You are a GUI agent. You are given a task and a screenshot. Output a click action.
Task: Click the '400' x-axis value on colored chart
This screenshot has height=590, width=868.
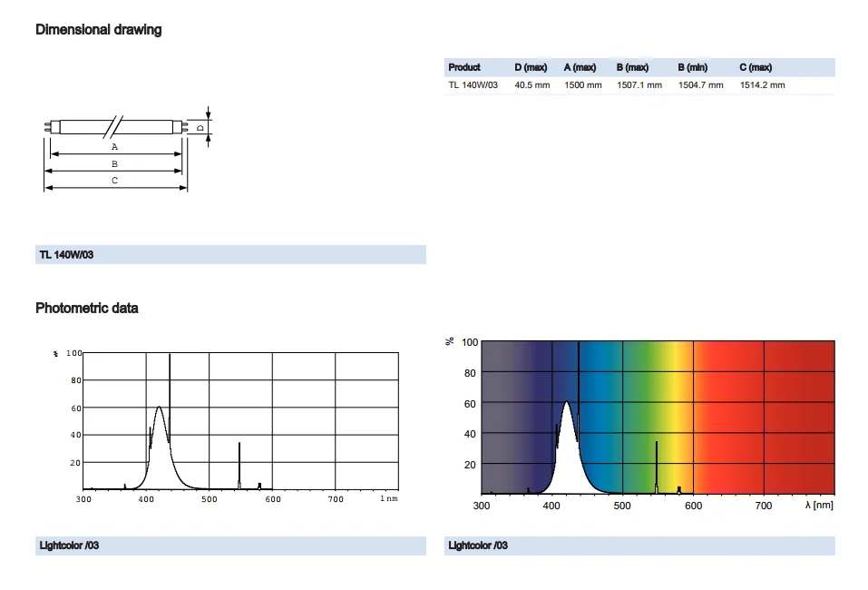pos(551,506)
